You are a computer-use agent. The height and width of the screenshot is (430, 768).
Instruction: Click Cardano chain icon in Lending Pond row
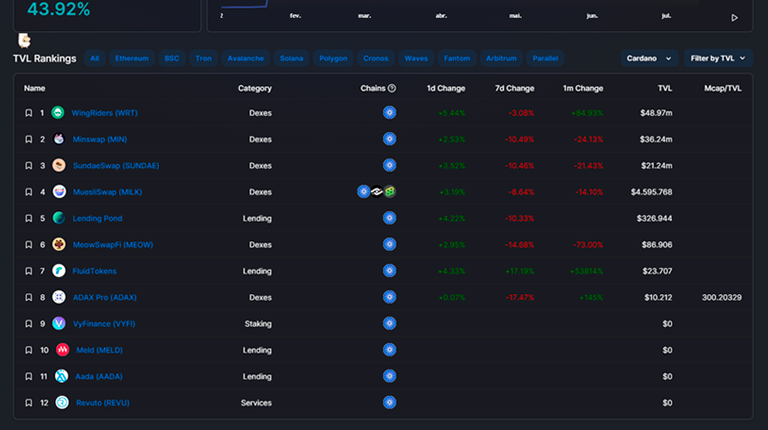click(x=389, y=218)
